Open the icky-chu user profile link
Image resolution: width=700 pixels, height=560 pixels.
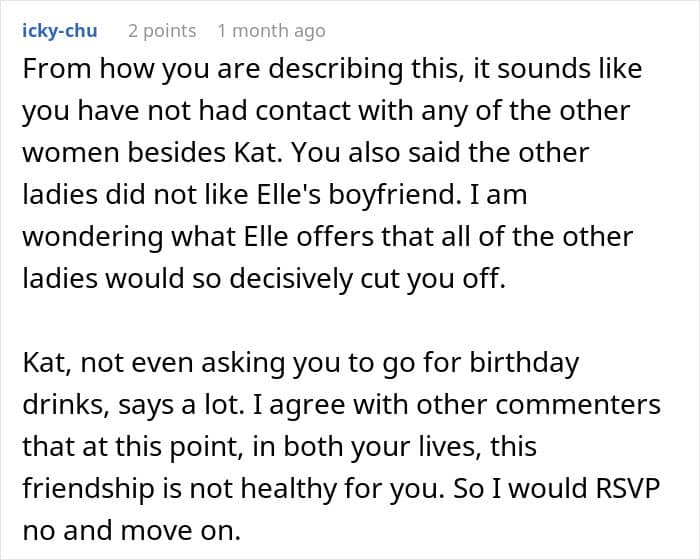point(60,31)
